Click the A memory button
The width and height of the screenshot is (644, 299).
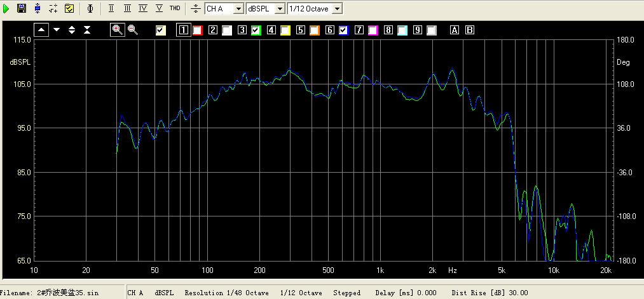pyautogui.click(x=455, y=30)
